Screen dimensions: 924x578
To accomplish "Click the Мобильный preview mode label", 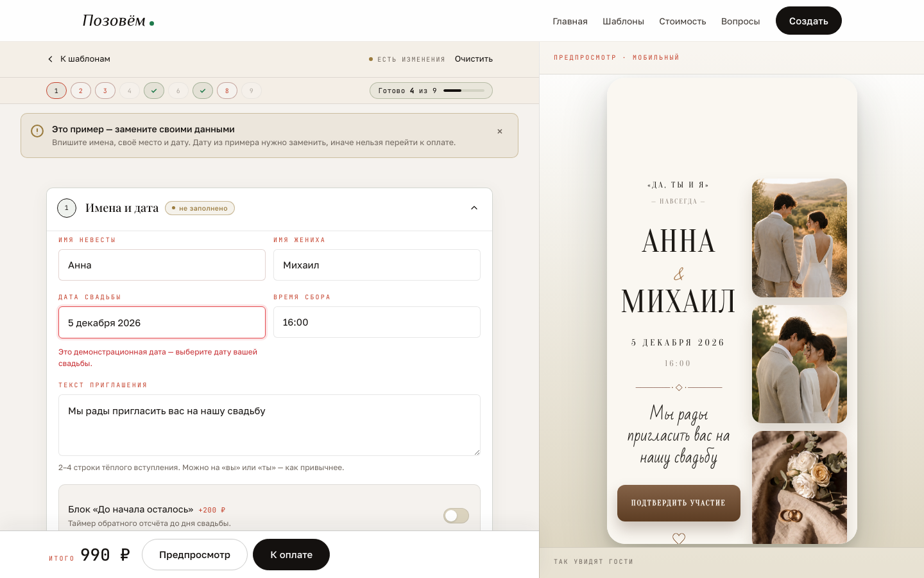I will click(x=656, y=58).
